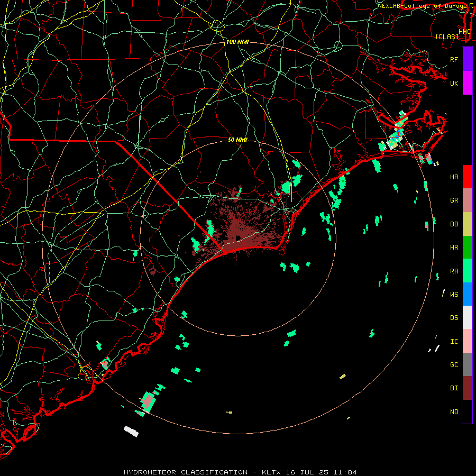Click the HYDROMETEOR CLASSIFICATION title text
The image size is (476, 476).
pyautogui.click(x=186, y=472)
